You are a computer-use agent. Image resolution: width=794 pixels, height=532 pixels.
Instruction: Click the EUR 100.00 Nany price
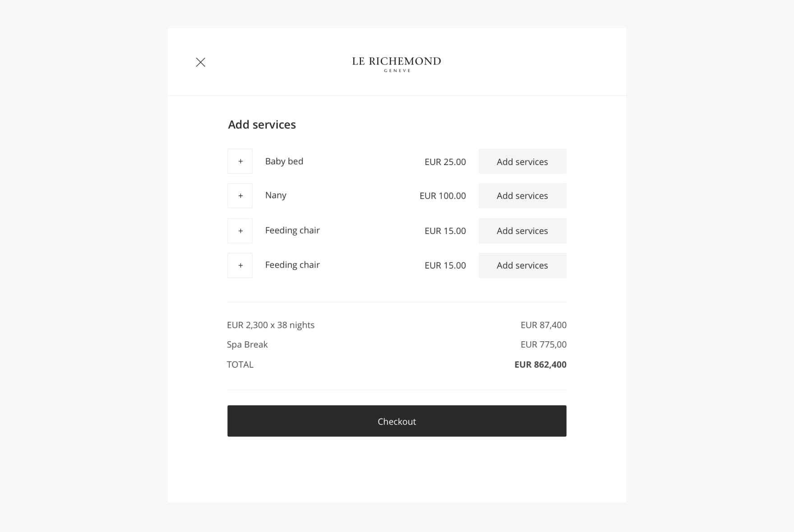(443, 196)
